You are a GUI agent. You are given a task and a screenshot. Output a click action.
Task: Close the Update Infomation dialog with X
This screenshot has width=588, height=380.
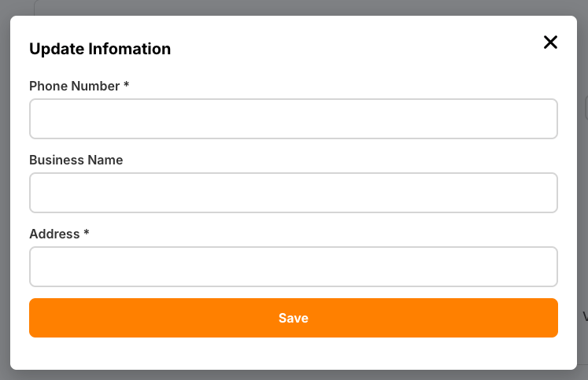[x=550, y=42]
